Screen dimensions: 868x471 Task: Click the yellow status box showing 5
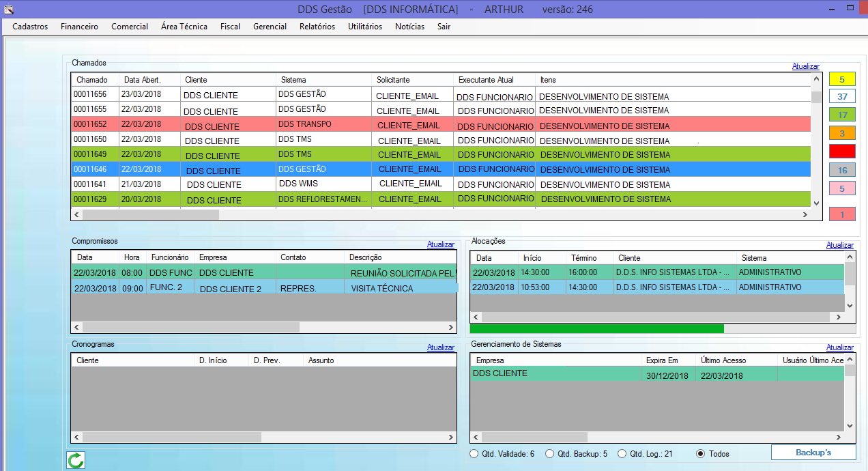pos(842,79)
